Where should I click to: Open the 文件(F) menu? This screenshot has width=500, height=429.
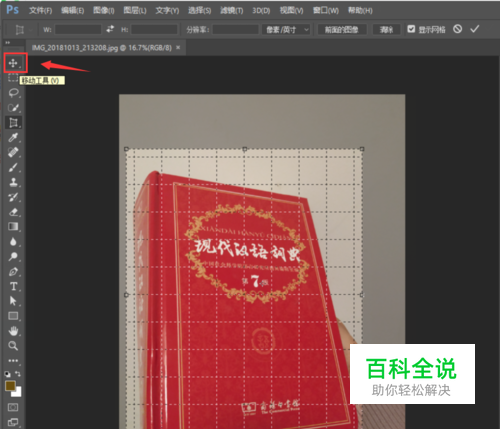[x=40, y=11]
